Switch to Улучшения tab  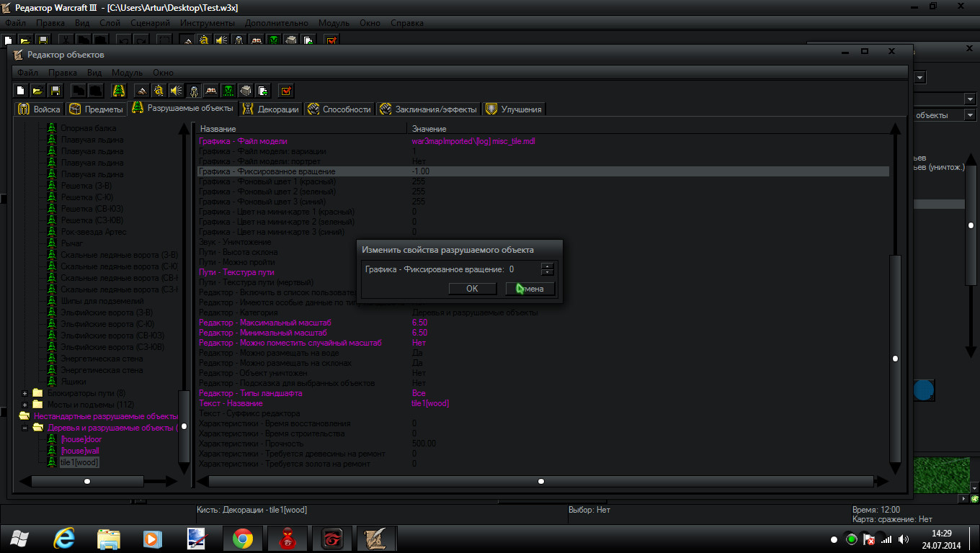[x=514, y=109]
